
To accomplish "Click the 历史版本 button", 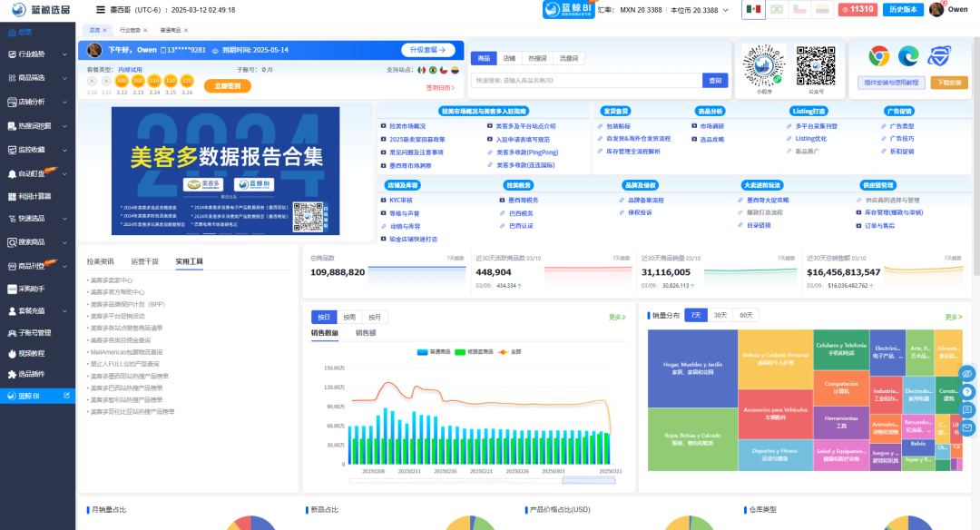I will coord(903,9).
